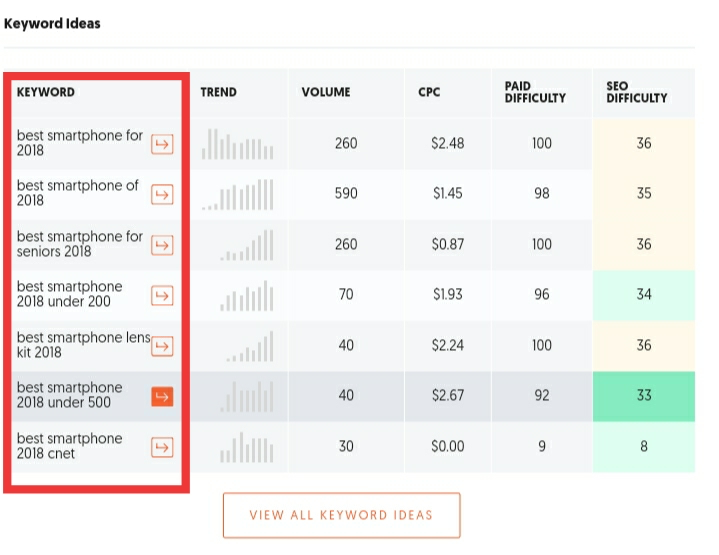Click SEO difficulty 33 green cell

coord(643,396)
